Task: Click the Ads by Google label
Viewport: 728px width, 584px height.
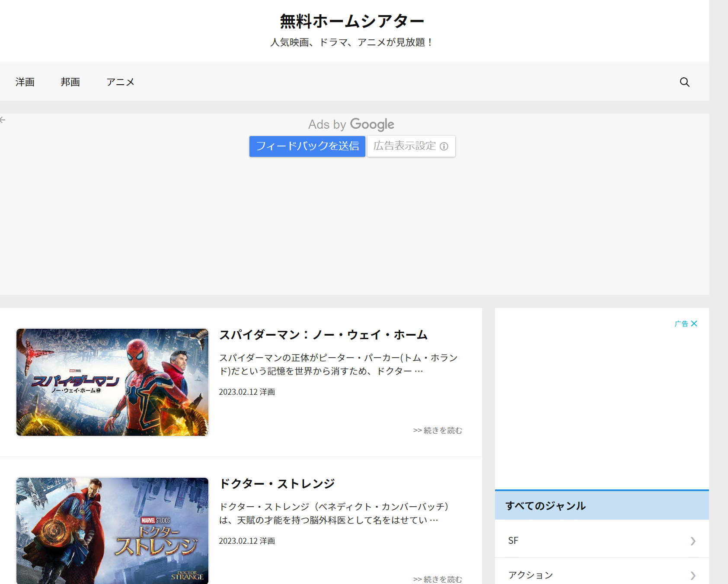Action: pos(351,124)
